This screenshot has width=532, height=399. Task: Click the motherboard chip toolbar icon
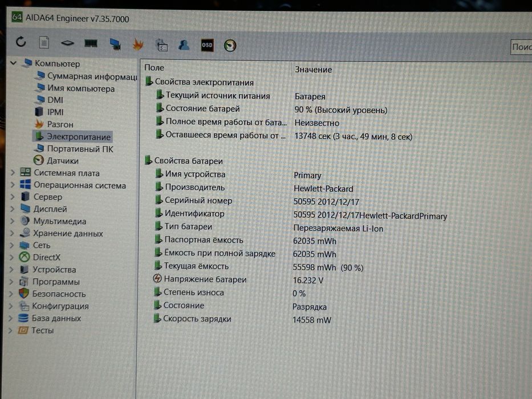coord(67,43)
